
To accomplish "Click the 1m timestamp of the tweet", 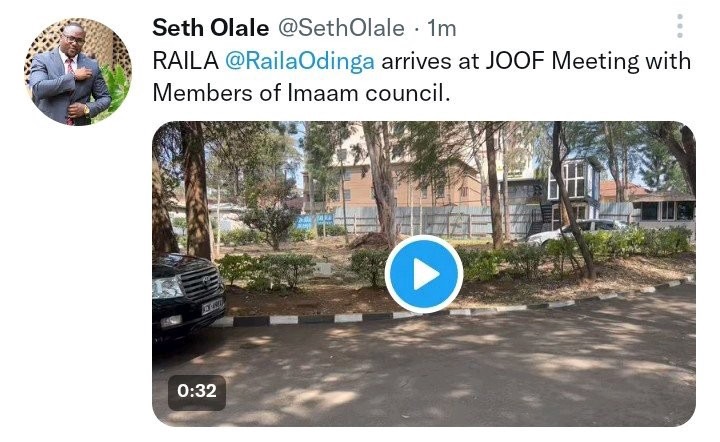I will pos(442,28).
